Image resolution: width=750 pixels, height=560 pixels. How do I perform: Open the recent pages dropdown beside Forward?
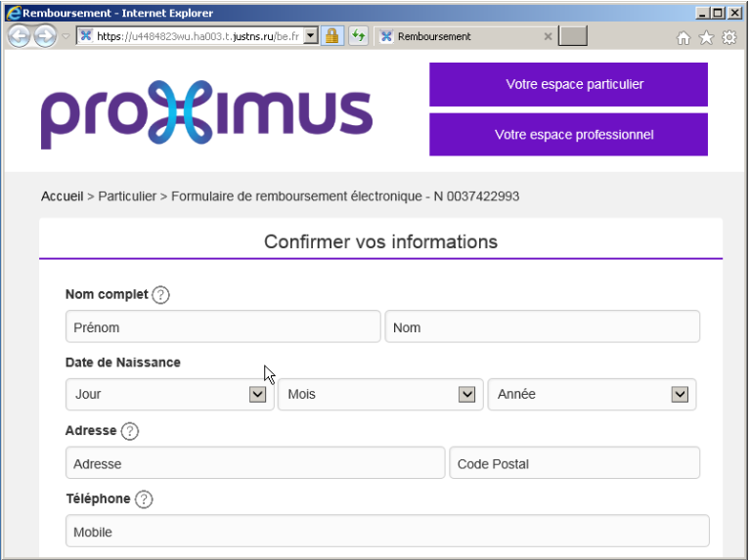pos(66,36)
